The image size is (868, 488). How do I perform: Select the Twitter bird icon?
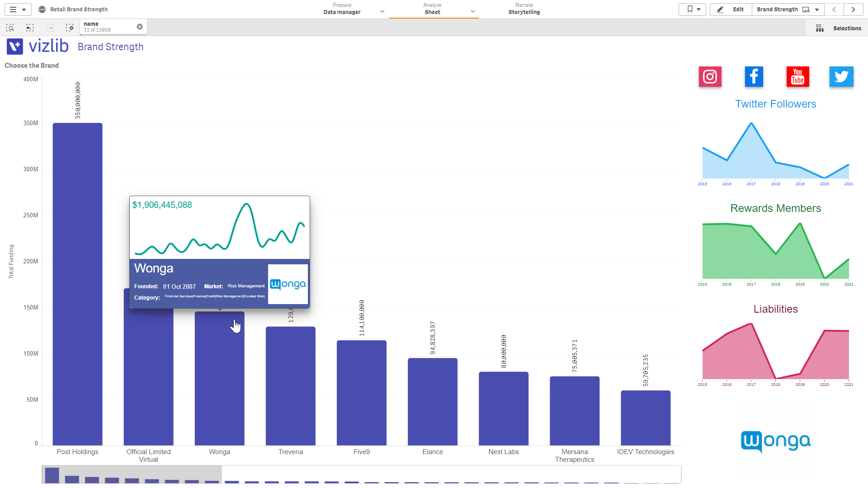point(841,76)
